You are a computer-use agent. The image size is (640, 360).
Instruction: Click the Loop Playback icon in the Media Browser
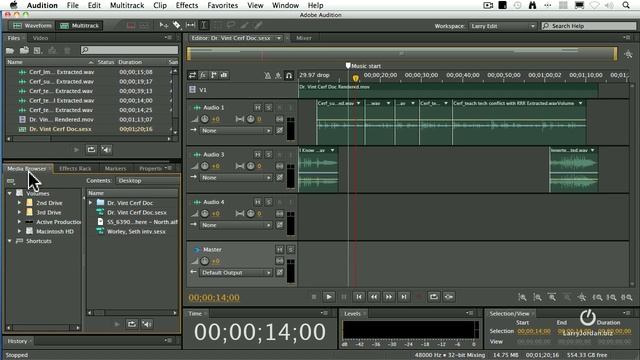click(x=131, y=324)
